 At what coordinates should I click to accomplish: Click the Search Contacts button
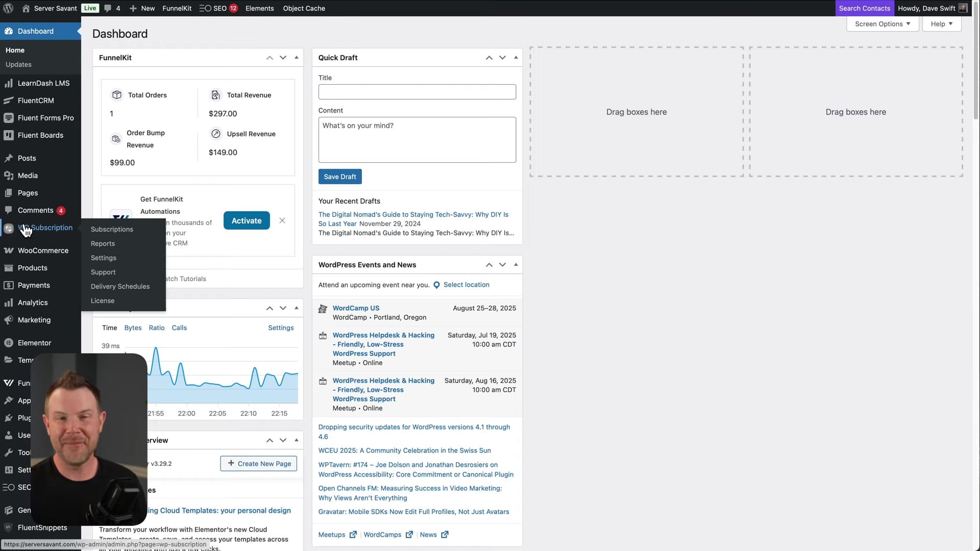(x=865, y=8)
